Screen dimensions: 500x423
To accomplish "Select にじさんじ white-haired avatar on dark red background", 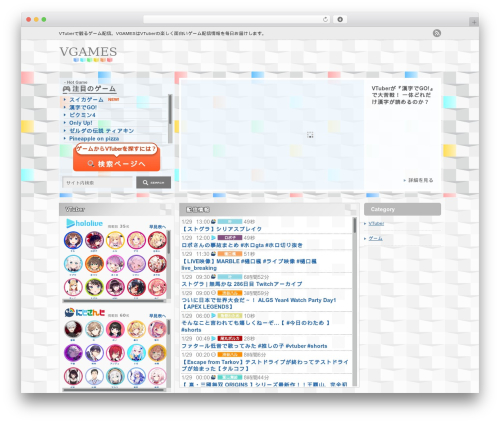I will (73, 329).
